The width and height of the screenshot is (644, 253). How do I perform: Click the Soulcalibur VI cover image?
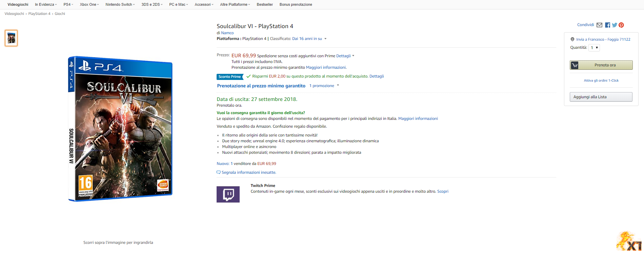pyautogui.click(x=120, y=129)
